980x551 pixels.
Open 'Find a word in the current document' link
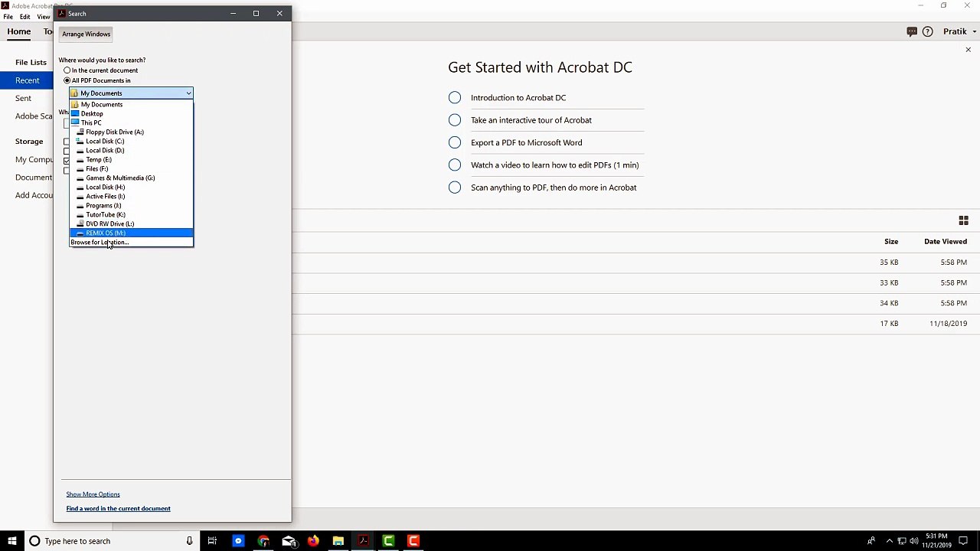[x=118, y=509]
